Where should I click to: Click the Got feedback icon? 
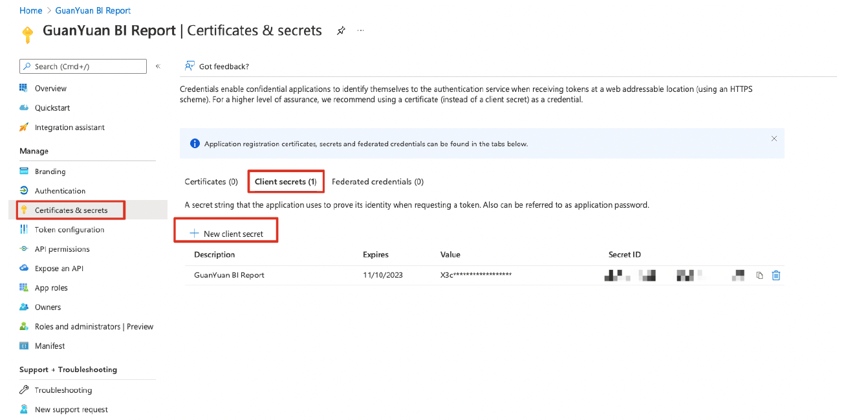click(190, 66)
